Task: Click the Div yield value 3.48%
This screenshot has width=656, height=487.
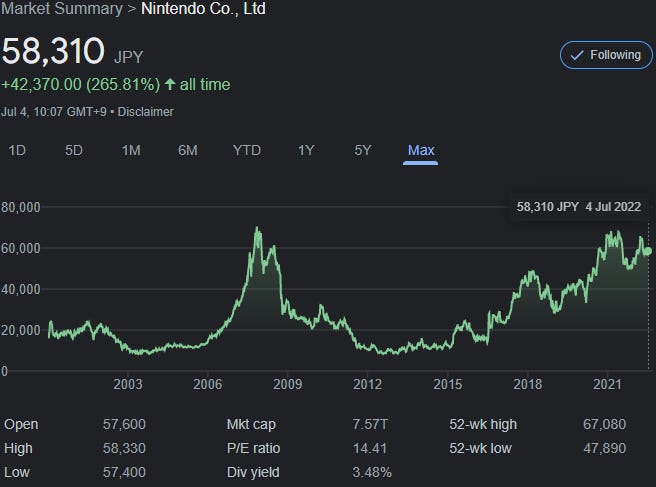Action: pos(372,472)
